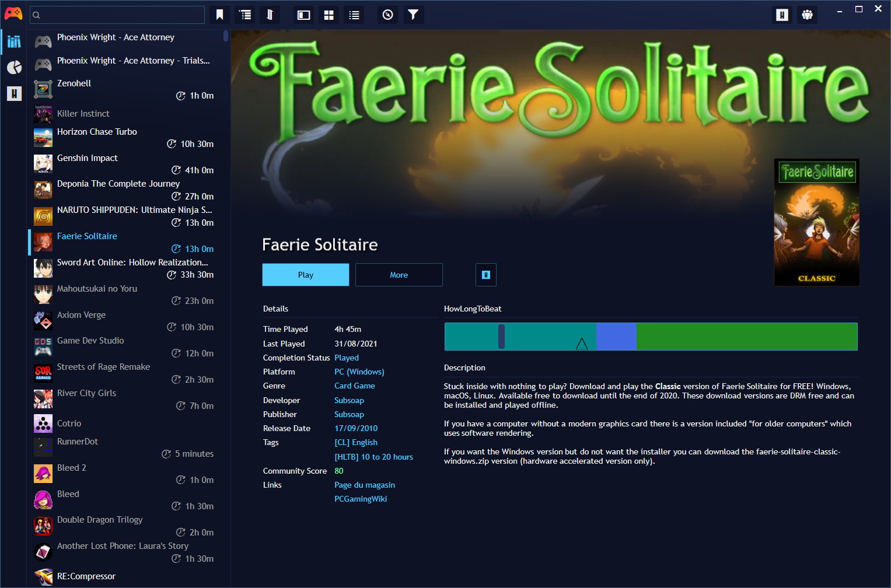
Task: Click the release date 17/09/2010 link
Action: tap(356, 428)
